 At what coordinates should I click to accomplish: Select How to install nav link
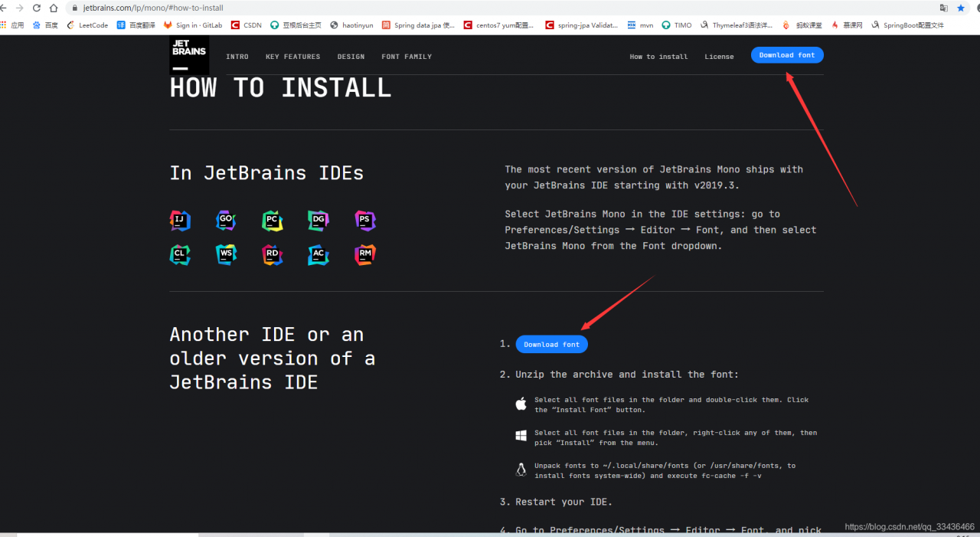click(658, 57)
